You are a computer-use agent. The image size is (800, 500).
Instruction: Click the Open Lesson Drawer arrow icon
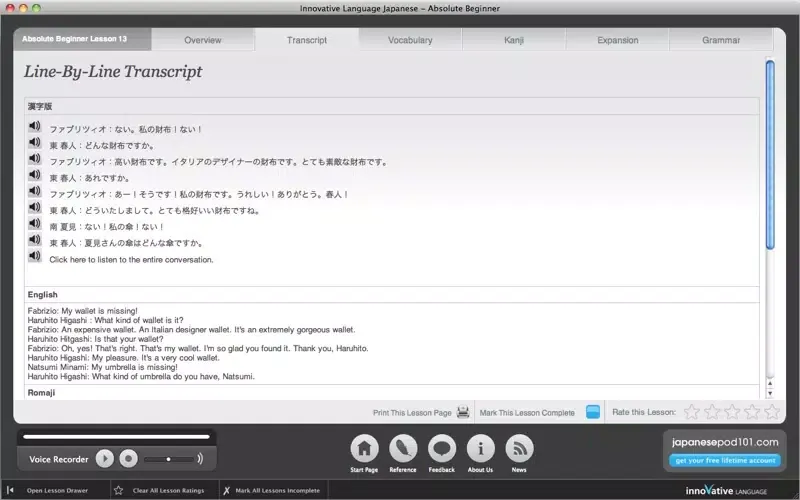(10, 490)
